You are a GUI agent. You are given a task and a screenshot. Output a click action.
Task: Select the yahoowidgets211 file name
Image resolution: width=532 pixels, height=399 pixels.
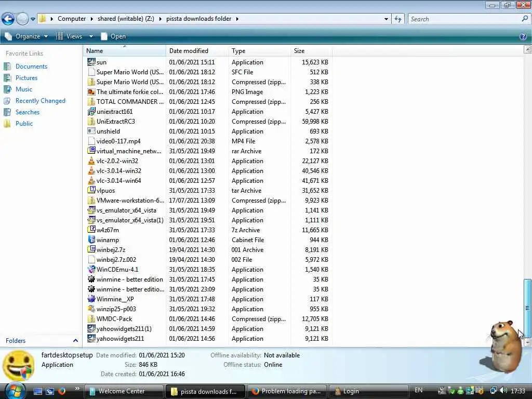tap(120, 339)
